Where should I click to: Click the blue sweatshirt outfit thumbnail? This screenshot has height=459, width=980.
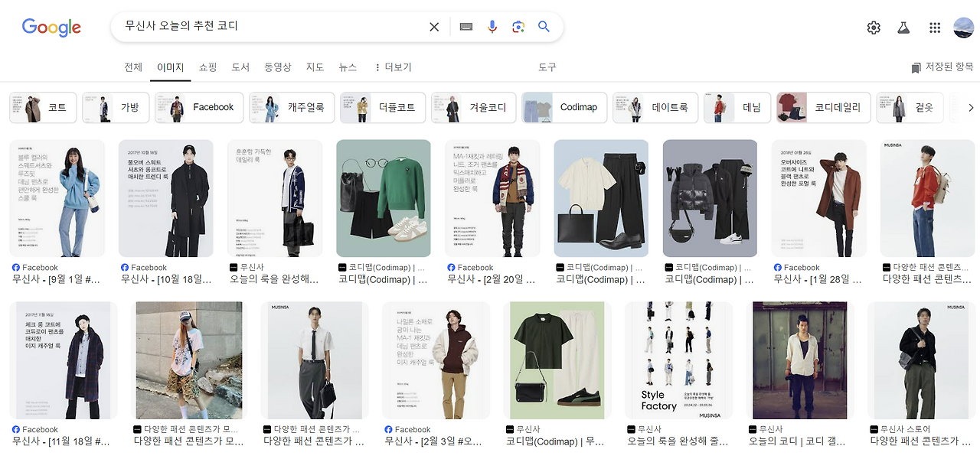point(57,197)
